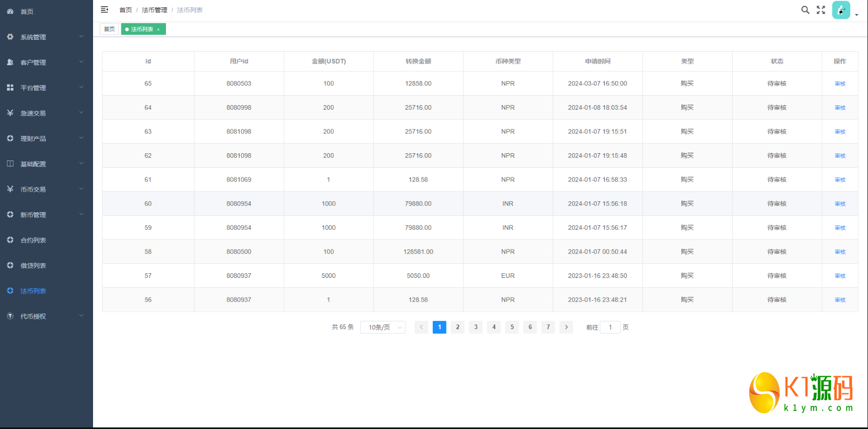Click the EUR currency type cell

(x=508, y=276)
